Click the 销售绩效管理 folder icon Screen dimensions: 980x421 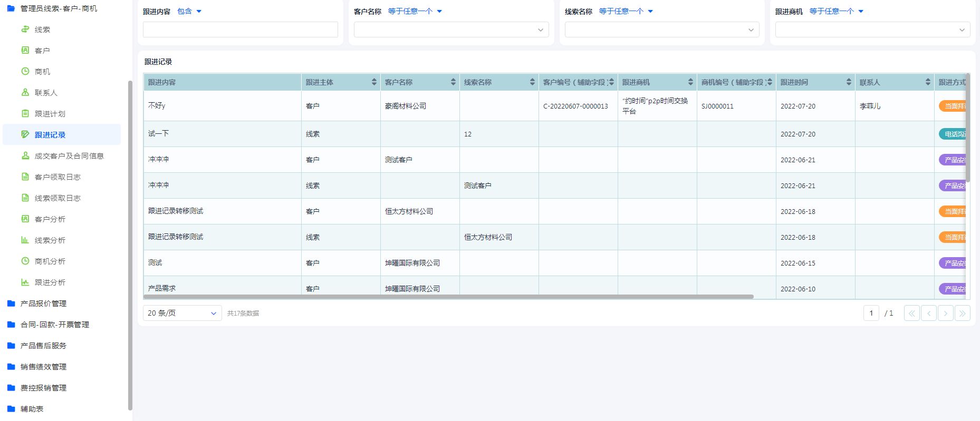[11, 367]
